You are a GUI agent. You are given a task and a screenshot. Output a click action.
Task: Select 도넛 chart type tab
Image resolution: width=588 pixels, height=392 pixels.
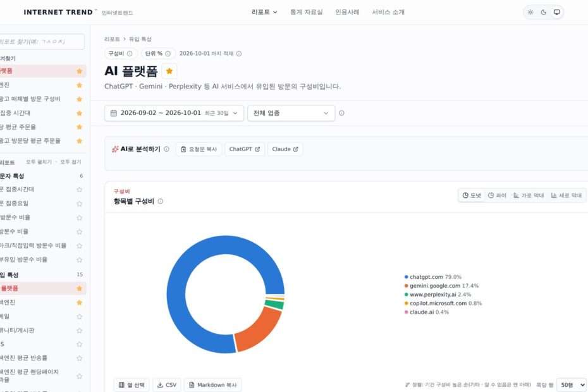472,195
